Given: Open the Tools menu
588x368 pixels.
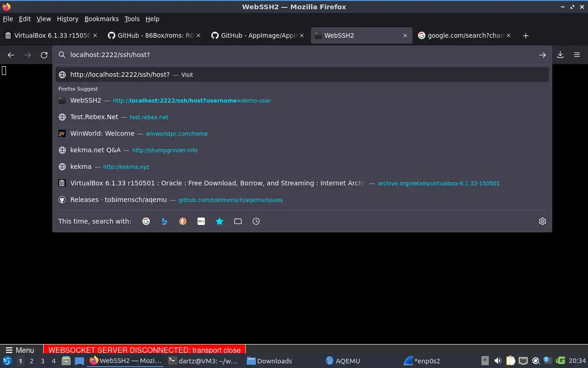Looking at the screenshot, I should (132, 19).
